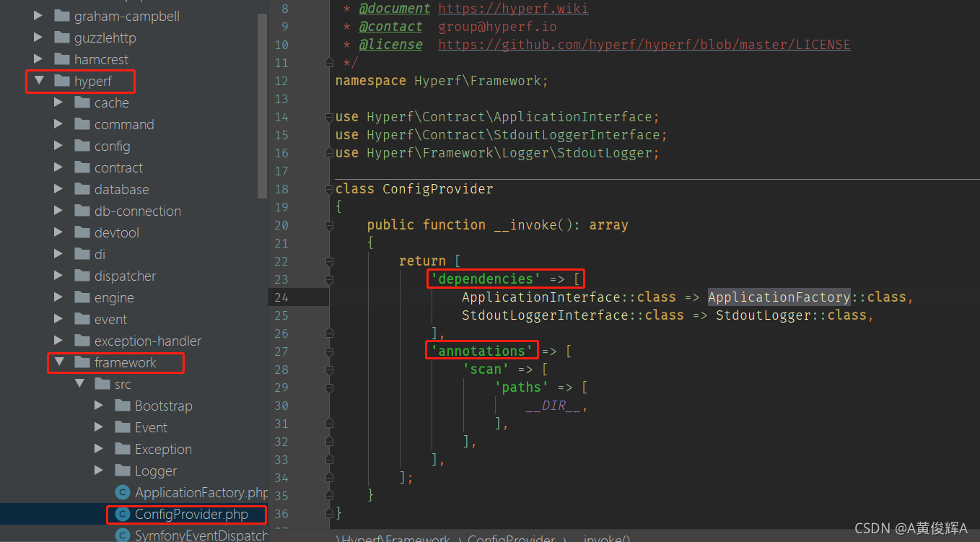Select the command folder icon
This screenshot has height=542, width=980.
[x=82, y=124]
